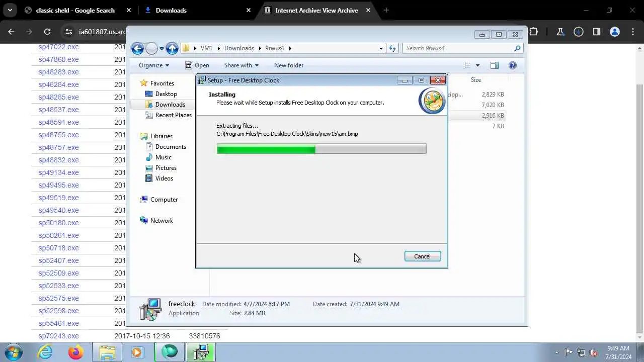This screenshot has width=644, height=362.
Task: Click 9rwus4 in the address breadcrumb
Action: pos(275,48)
